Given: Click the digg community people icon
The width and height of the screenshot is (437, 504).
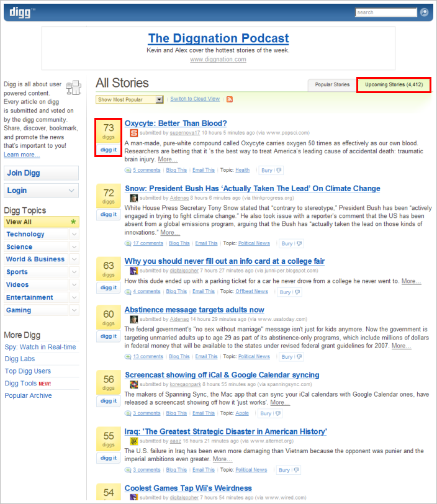Looking at the screenshot, I should coord(73,88).
